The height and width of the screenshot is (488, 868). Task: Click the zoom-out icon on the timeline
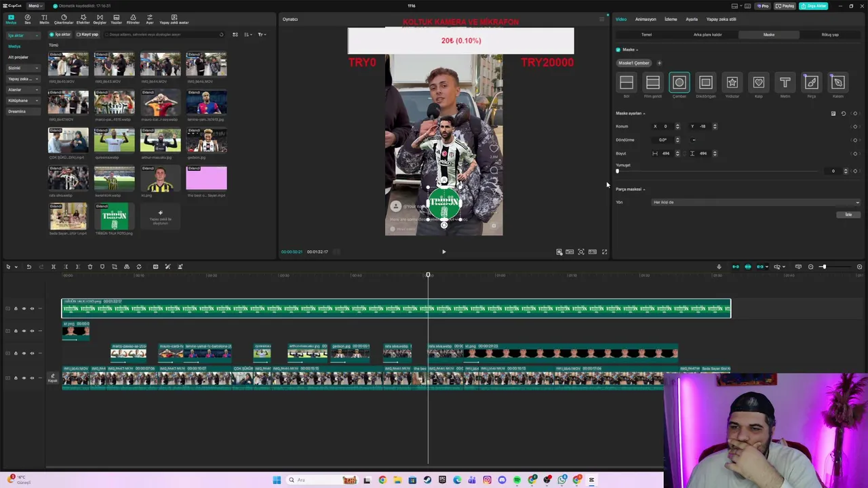(810, 267)
